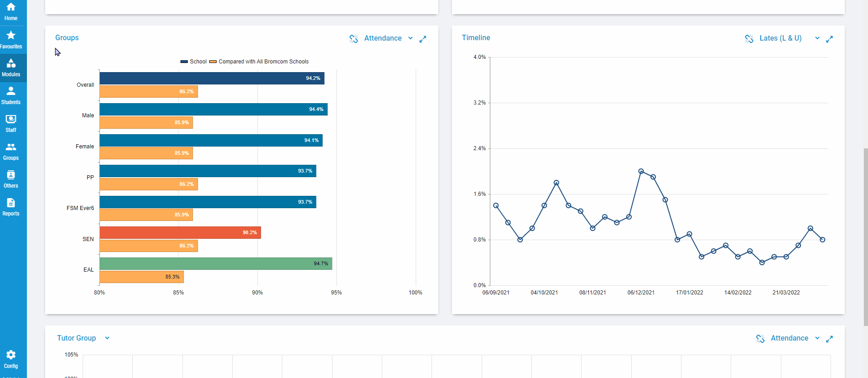Click the red SEN 90.2% bar
This screenshot has width=868, height=378.
[180, 233]
